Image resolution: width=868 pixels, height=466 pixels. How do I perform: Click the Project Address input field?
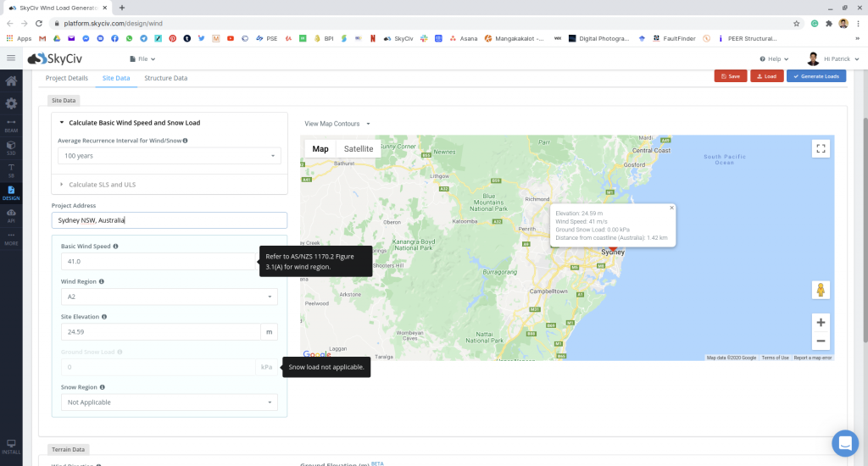coord(169,220)
